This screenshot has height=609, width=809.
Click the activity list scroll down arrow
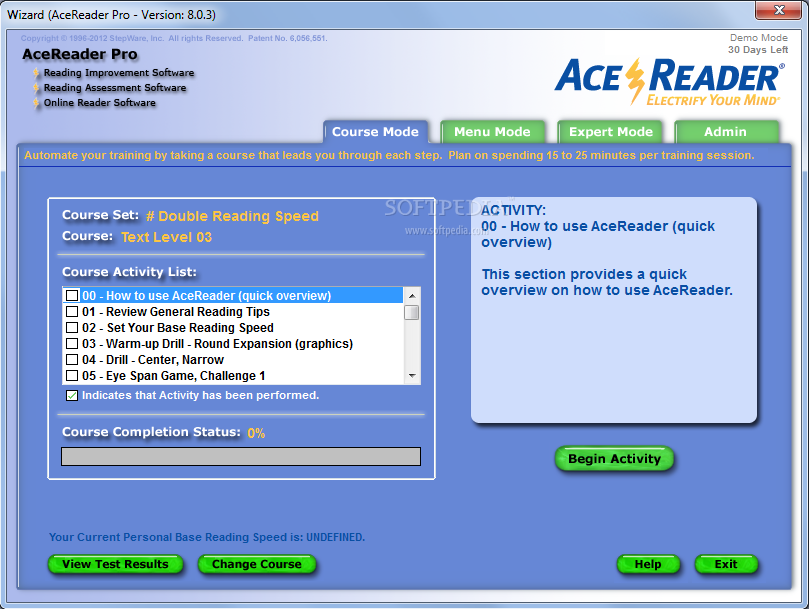412,376
